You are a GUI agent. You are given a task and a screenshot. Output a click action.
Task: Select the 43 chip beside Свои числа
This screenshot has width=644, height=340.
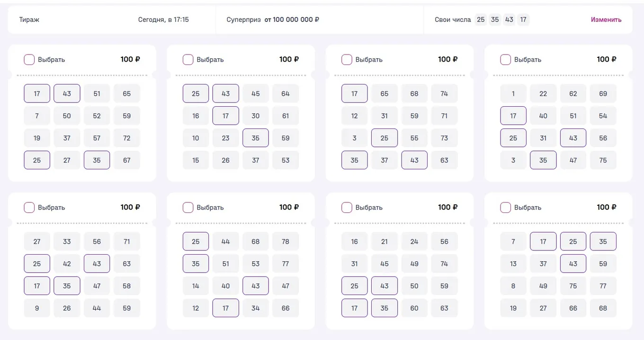[x=509, y=19]
